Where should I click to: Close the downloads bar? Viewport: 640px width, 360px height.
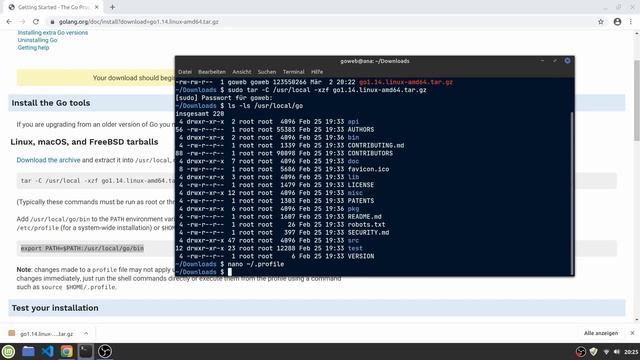632,333
